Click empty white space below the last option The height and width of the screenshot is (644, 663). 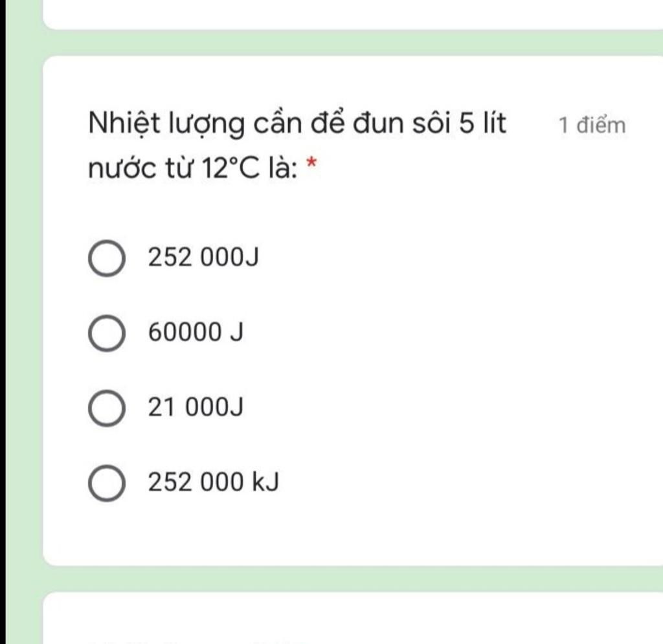353,535
